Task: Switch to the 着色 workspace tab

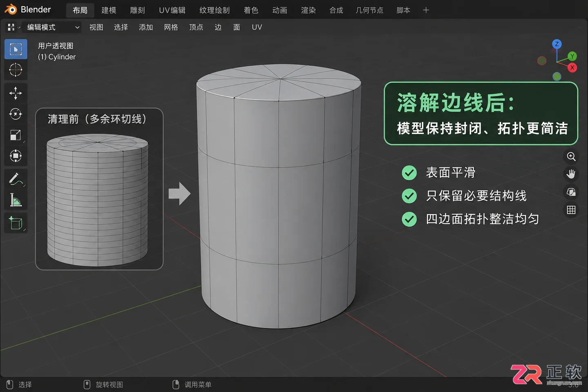Action: (x=251, y=10)
